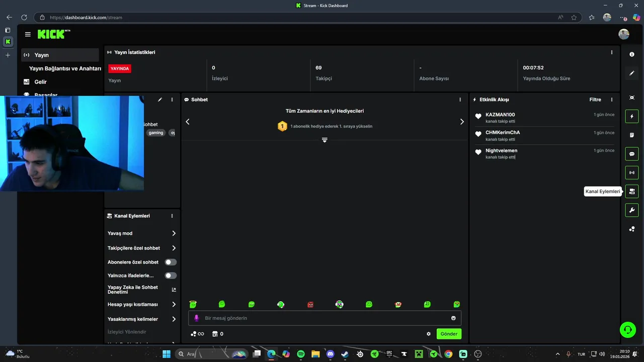This screenshot has width=644, height=362.
Task: Open Yayın İstatistikleri panel options menu
Action: pyautogui.click(x=612, y=52)
